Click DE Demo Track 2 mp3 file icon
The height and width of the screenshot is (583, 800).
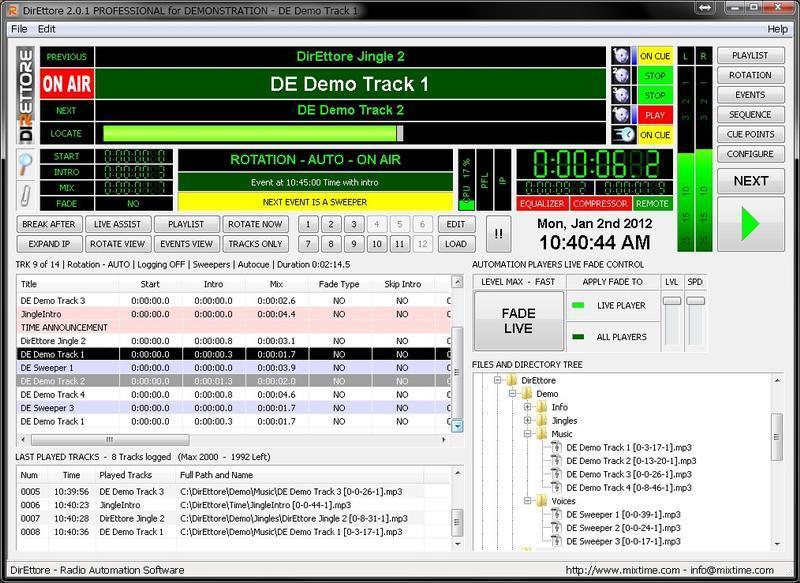tap(555, 461)
